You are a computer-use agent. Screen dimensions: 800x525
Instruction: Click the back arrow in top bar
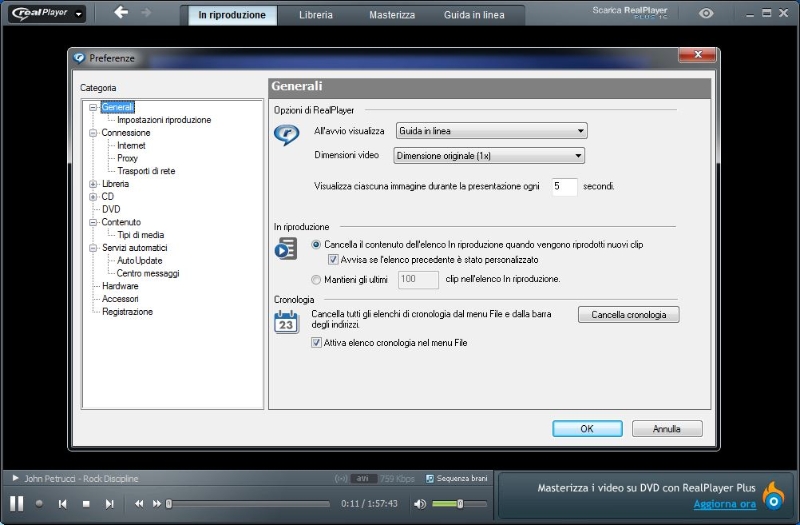(121, 13)
